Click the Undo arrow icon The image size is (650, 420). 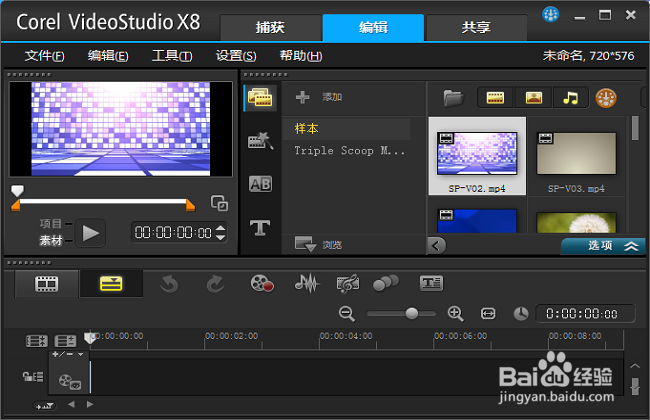click(169, 284)
